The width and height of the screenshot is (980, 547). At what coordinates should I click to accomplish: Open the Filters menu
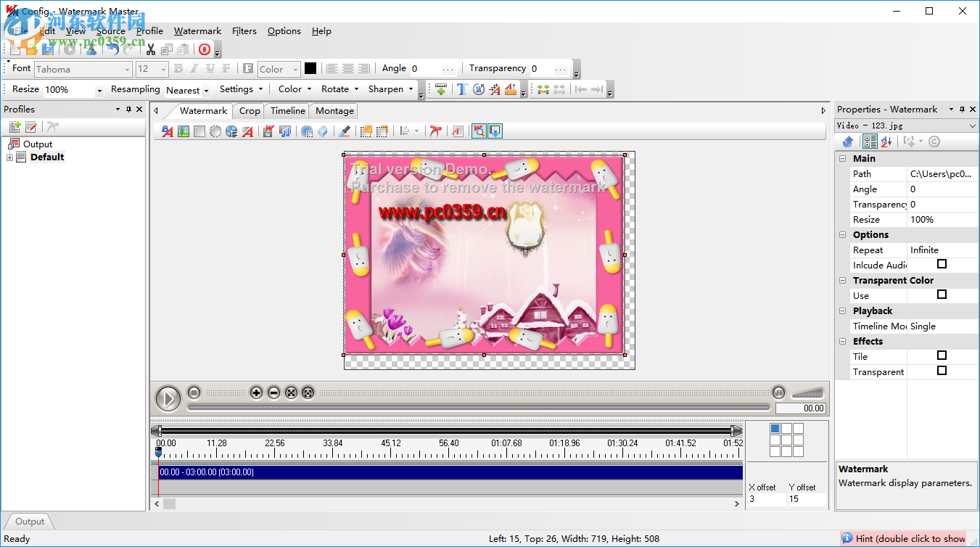point(244,31)
